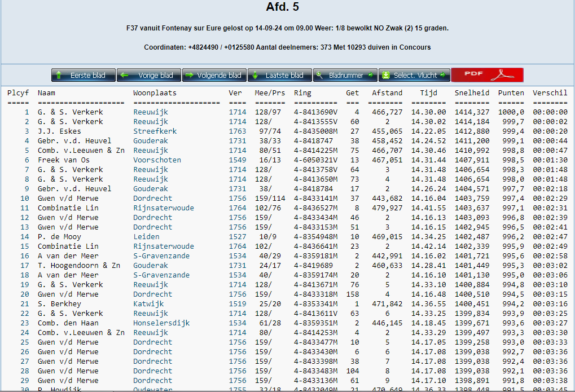Image resolution: width=575 pixels, height=392 pixels.
Task: Click Verschil value 00:03:38
Action: [550, 381]
